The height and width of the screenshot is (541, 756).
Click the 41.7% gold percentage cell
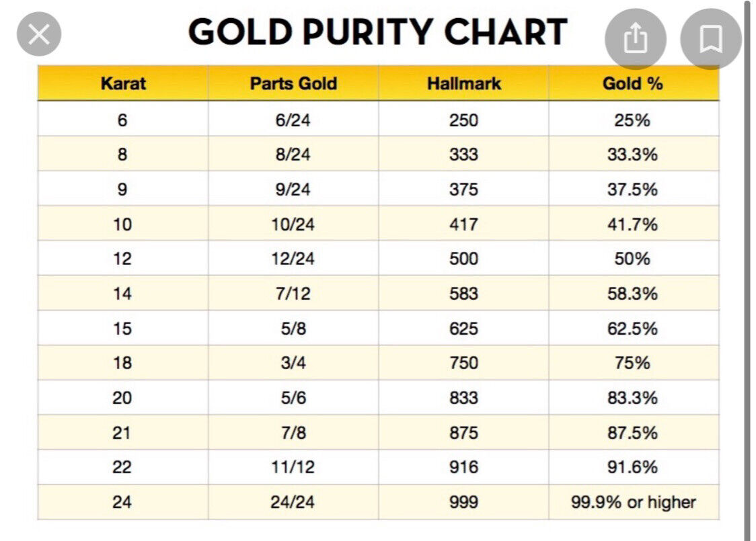tap(632, 224)
